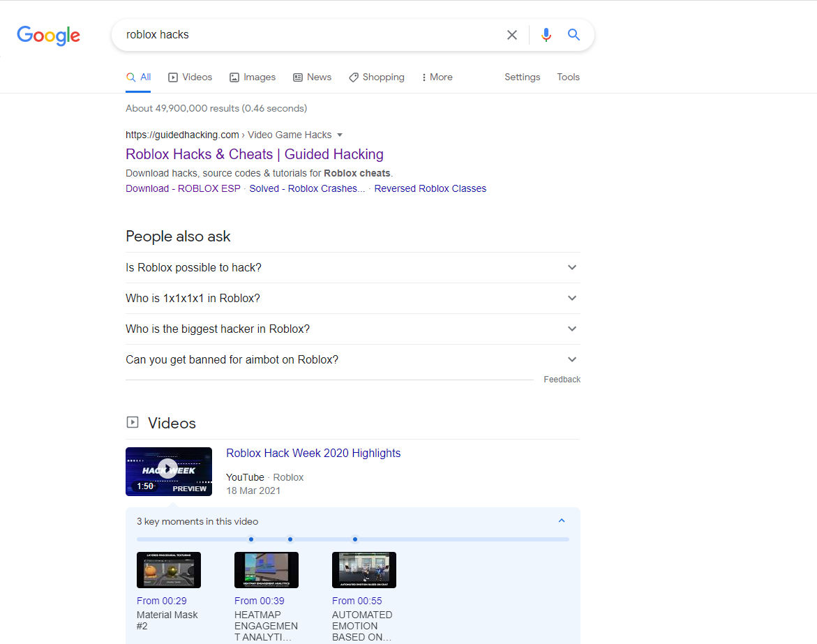Open search Tools

click(568, 77)
